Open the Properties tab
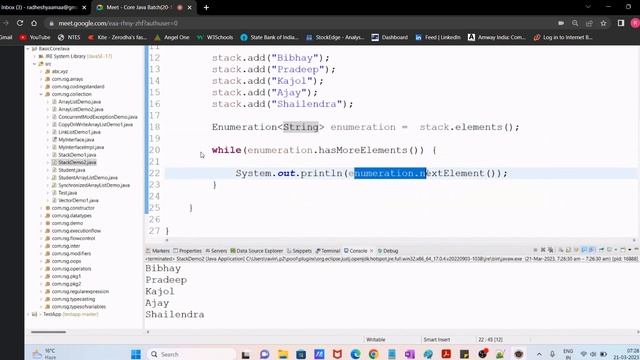This screenshot has height=360, width=640. pos(187,251)
